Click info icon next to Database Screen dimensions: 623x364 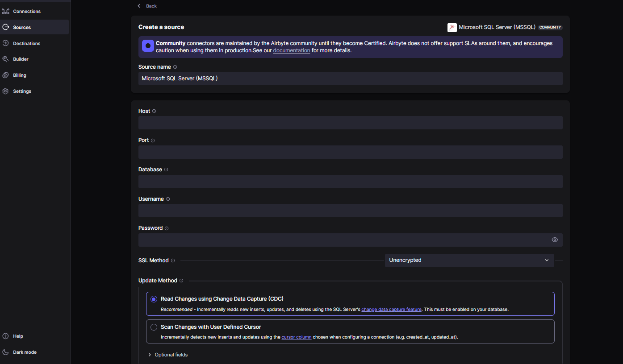166,170
